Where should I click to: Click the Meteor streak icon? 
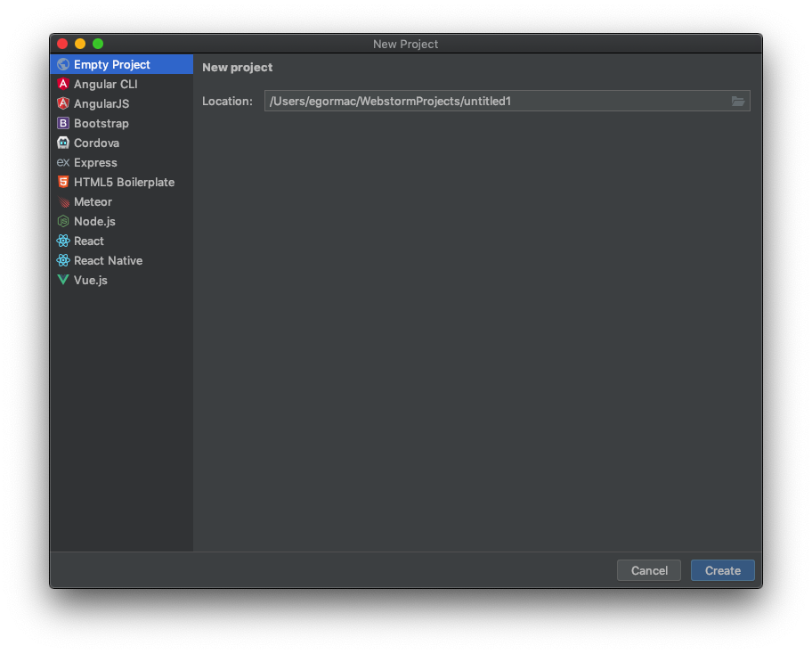click(63, 201)
